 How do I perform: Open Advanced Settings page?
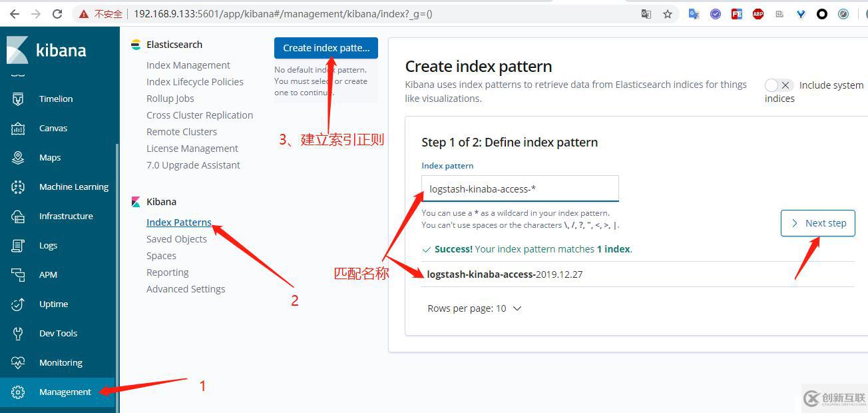click(x=186, y=289)
